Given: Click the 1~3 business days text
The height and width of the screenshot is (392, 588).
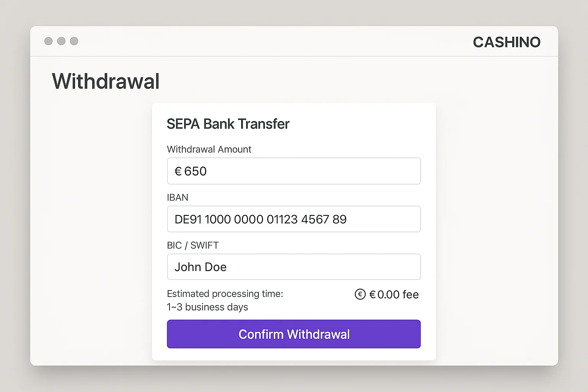Looking at the screenshot, I should 207,307.
